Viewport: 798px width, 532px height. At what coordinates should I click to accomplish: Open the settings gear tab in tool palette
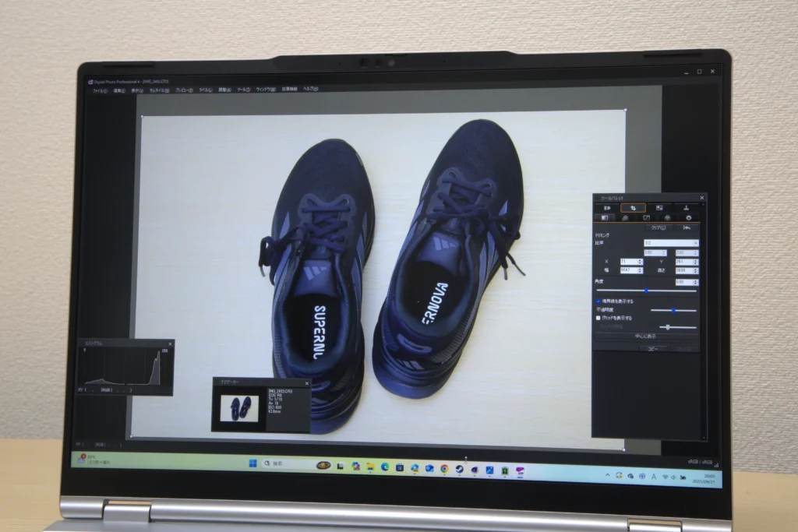[688, 218]
